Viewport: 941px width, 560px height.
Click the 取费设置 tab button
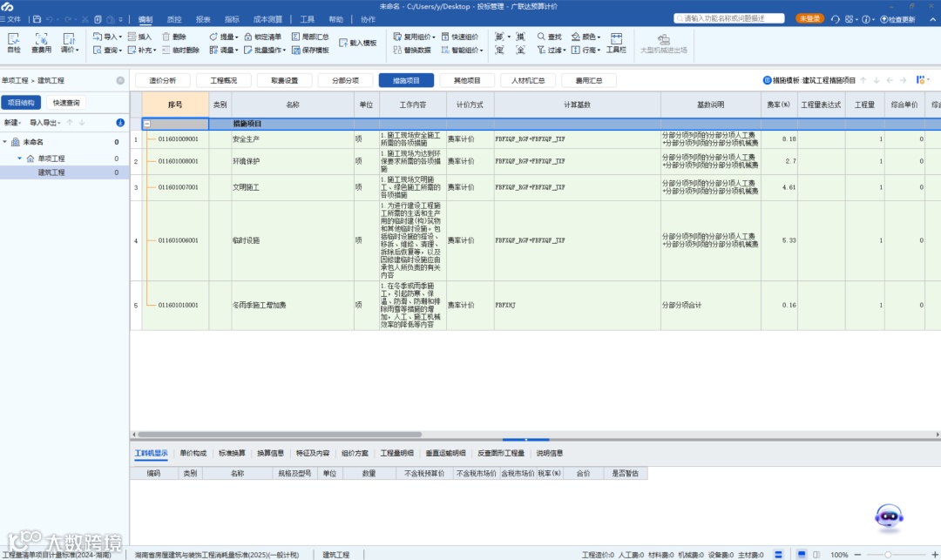(284, 80)
